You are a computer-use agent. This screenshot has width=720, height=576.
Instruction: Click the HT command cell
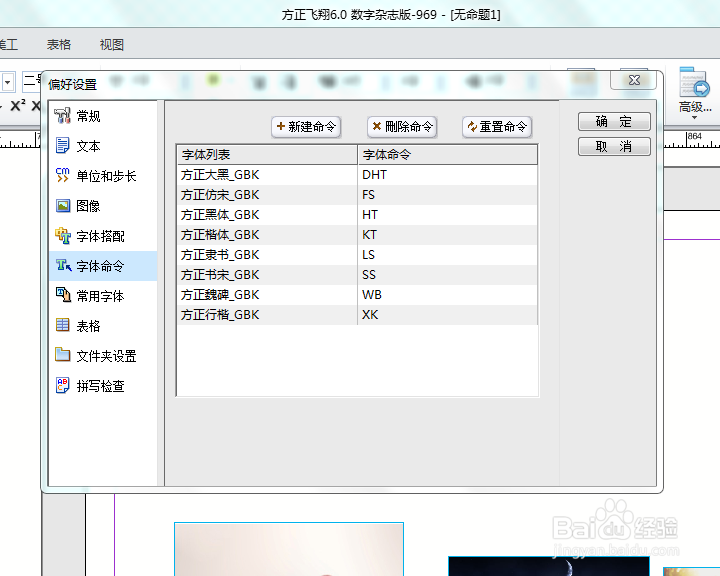click(x=448, y=215)
